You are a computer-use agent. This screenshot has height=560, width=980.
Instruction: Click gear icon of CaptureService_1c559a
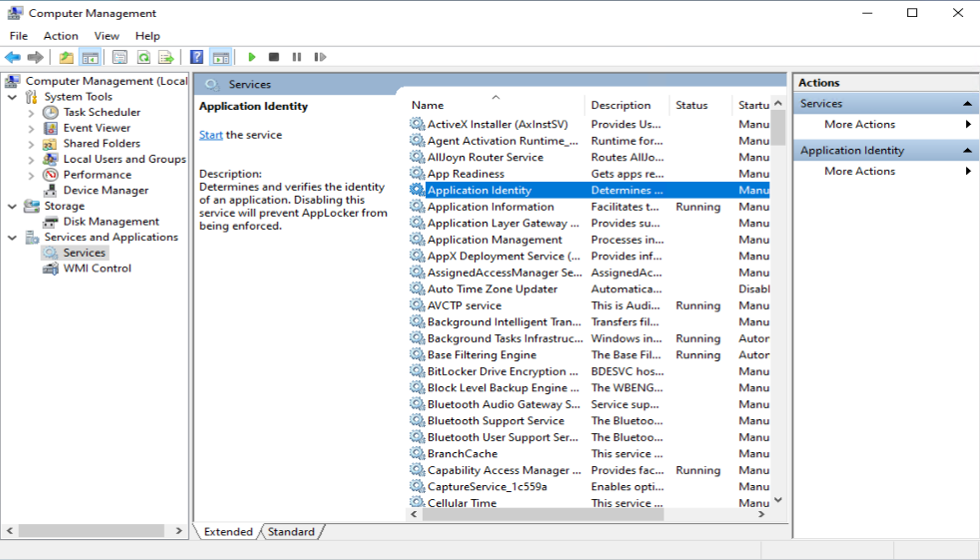(x=417, y=486)
